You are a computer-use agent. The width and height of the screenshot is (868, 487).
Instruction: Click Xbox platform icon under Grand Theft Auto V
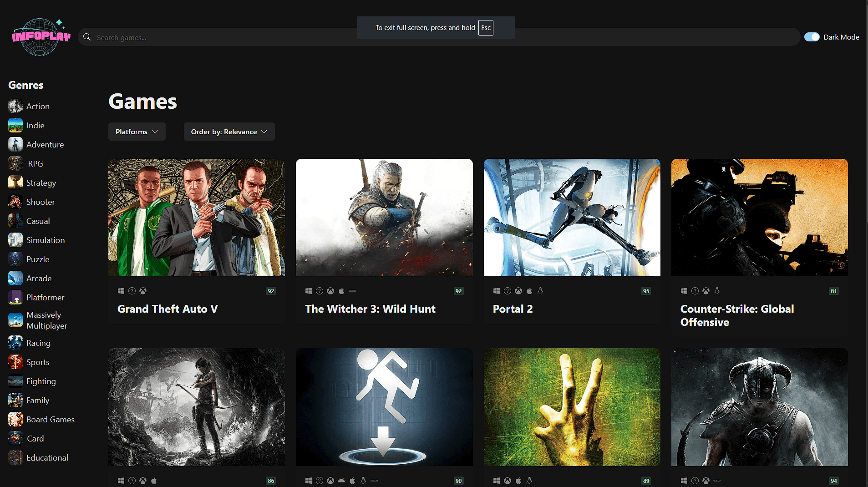click(x=143, y=291)
